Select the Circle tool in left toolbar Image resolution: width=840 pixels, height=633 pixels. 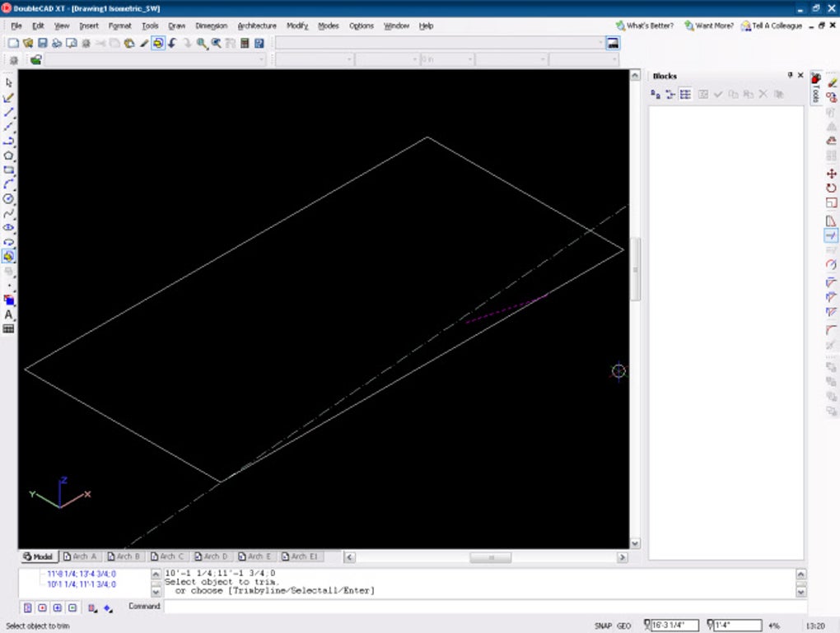8,198
